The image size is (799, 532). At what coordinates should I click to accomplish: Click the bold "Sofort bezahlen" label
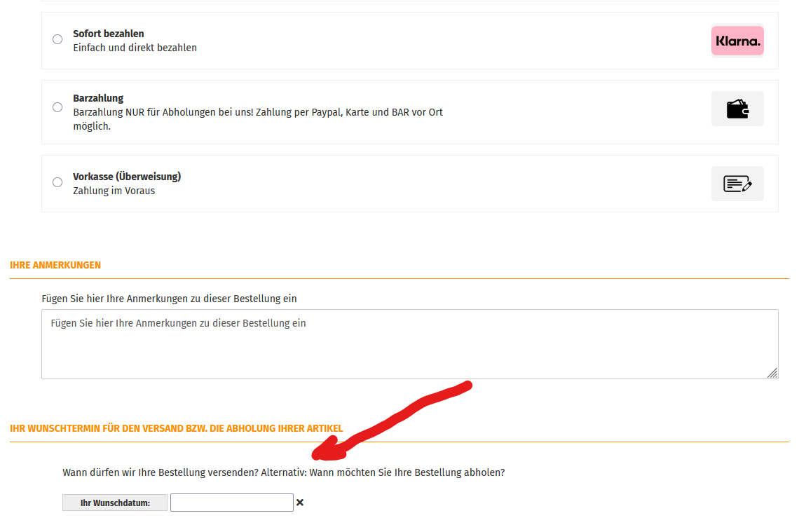click(x=109, y=34)
